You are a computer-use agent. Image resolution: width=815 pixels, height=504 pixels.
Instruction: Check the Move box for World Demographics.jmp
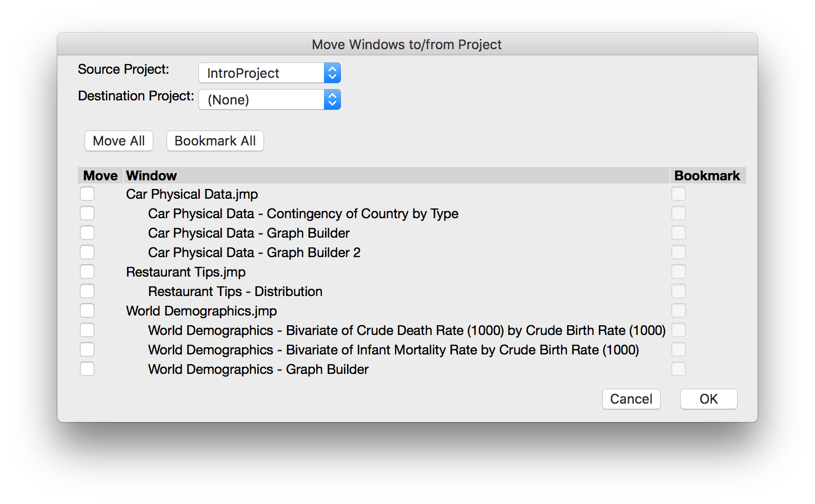click(87, 310)
